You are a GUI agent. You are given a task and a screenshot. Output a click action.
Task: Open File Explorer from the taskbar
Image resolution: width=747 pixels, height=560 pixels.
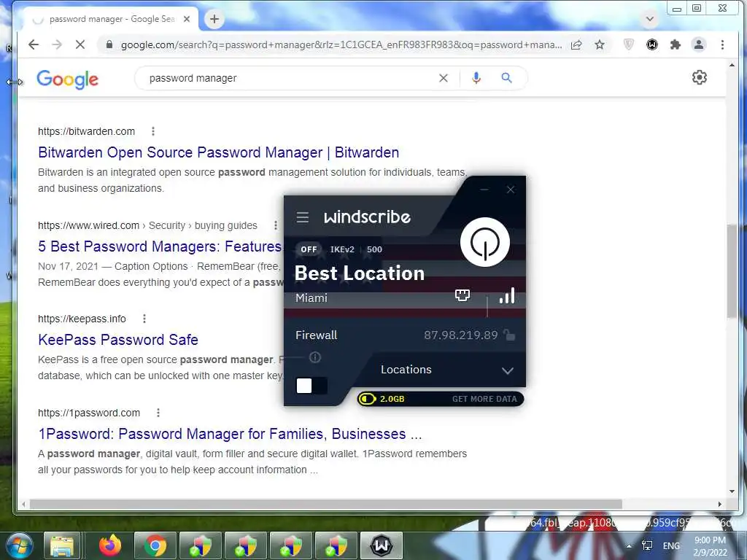pyautogui.click(x=62, y=545)
